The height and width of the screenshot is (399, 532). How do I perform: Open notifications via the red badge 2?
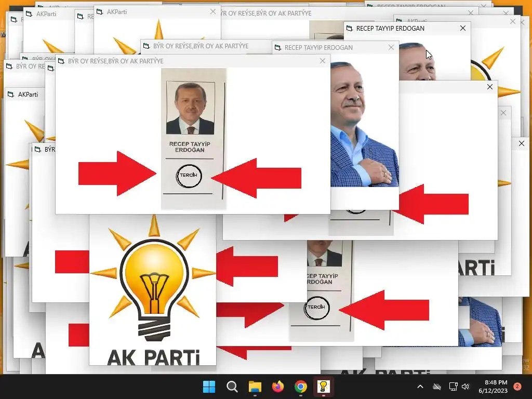[x=517, y=387]
